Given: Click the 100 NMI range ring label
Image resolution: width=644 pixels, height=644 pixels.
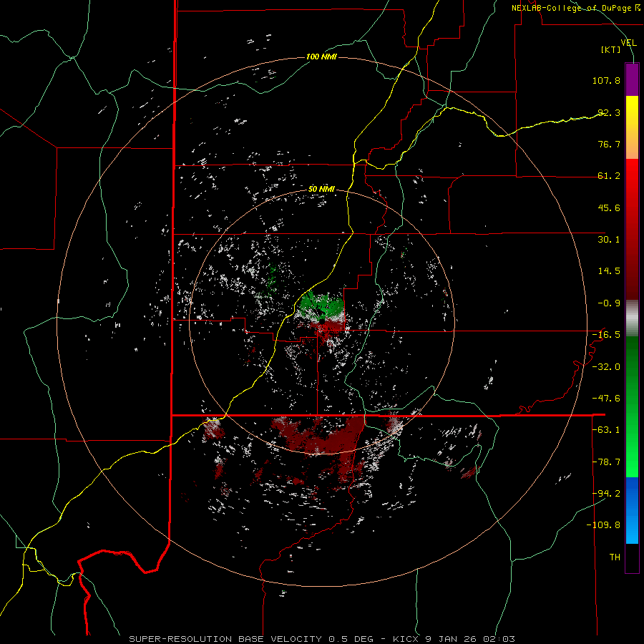Looking at the screenshot, I should coord(321,57).
